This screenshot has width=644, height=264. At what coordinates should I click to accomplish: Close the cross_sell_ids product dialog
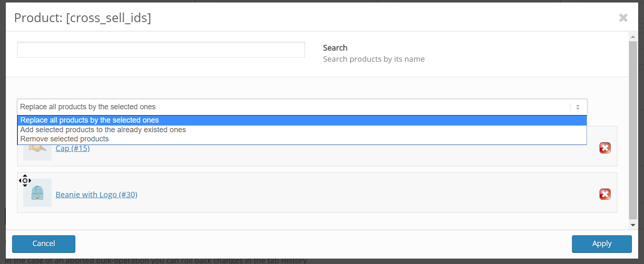pos(623,18)
